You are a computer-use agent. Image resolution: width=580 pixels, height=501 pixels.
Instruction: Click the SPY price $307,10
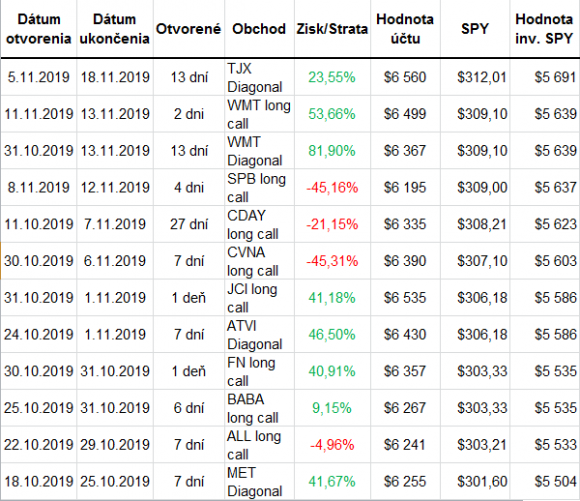(x=482, y=261)
